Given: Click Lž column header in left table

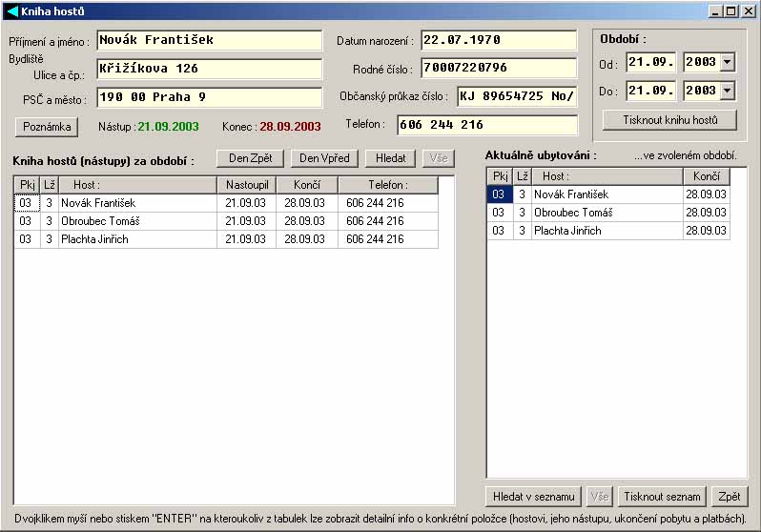Looking at the screenshot, I should coord(50,185).
